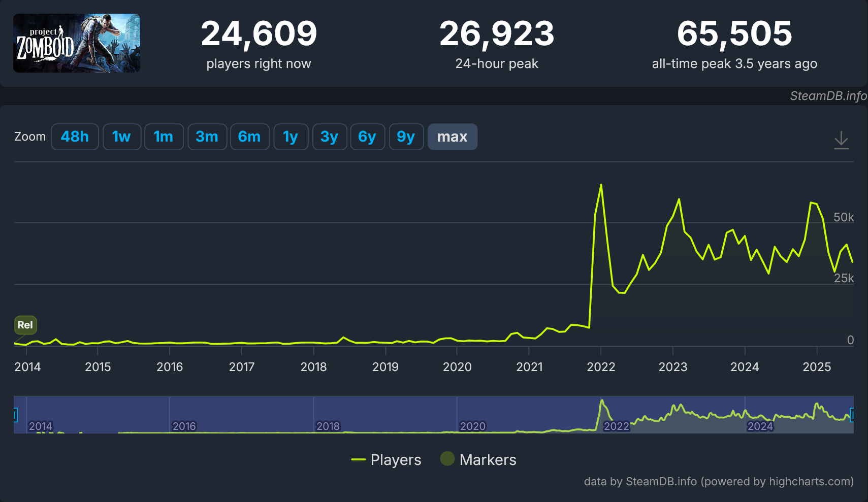
Task: Open the data by SteamDB.info highcharts credit
Action: coord(719,481)
